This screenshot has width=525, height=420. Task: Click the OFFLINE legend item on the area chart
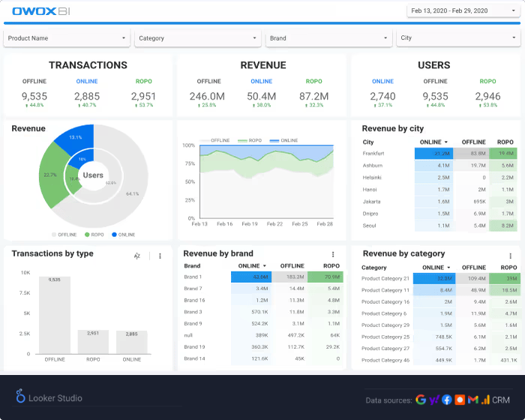pyautogui.click(x=214, y=140)
